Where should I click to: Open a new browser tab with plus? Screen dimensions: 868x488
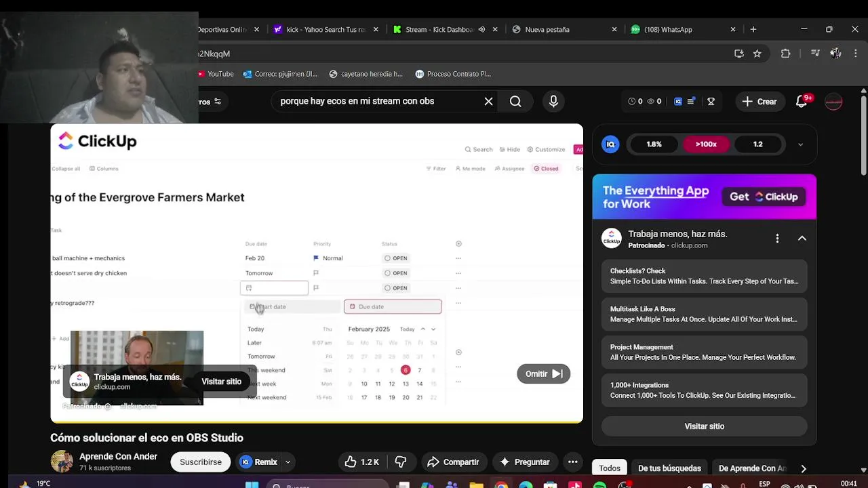tap(753, 29)
